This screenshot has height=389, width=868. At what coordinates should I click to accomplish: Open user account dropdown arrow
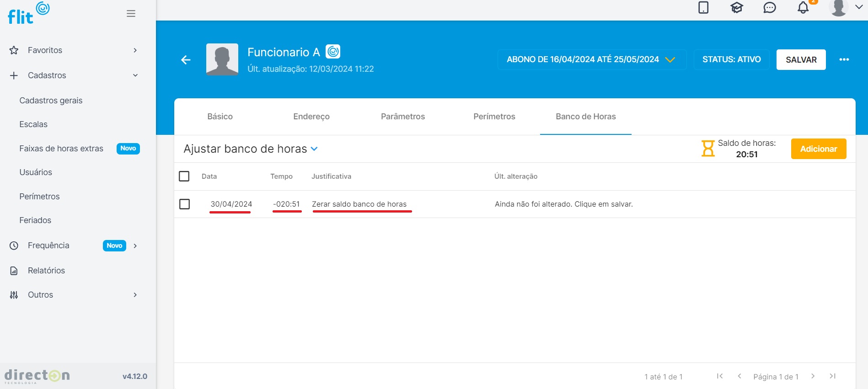point(858,7)
